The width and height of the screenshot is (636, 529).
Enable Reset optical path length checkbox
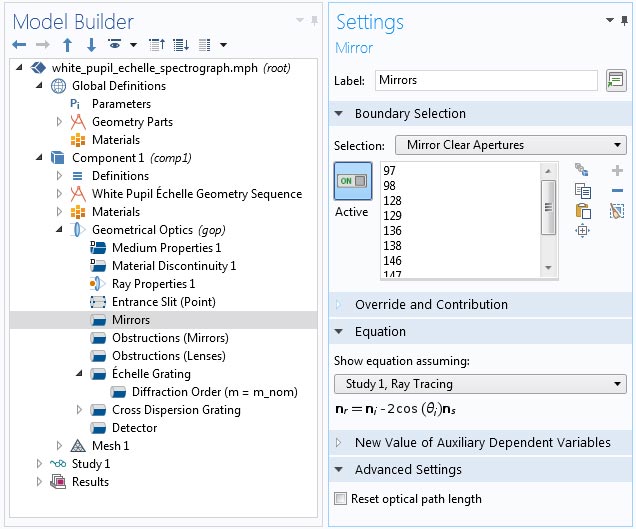(342, 499)
